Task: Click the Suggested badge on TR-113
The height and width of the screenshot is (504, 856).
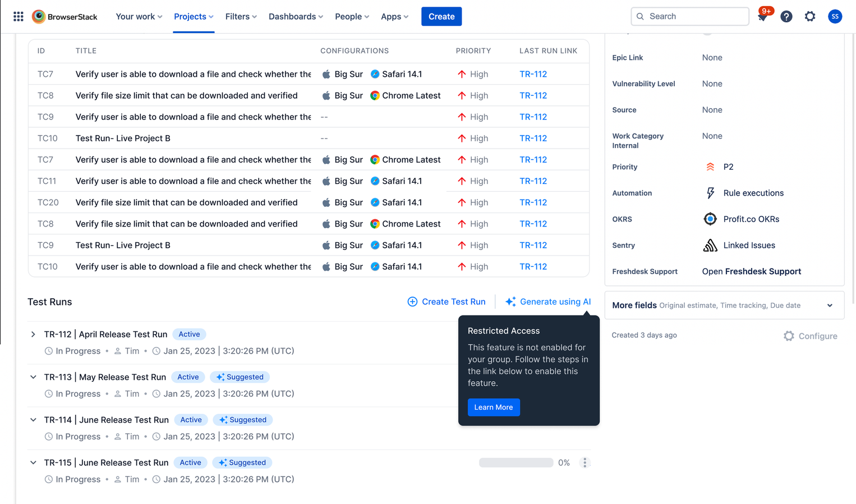Action: pos(240,377)
